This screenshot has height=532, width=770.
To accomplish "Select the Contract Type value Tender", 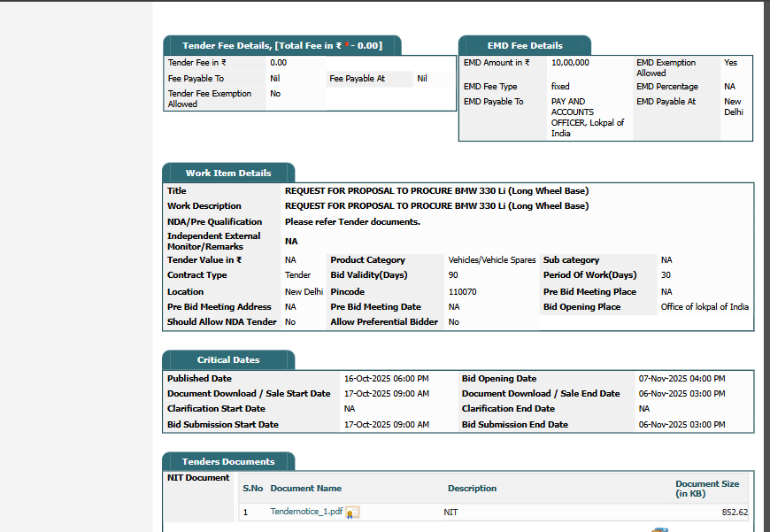I will pos(297,275).
